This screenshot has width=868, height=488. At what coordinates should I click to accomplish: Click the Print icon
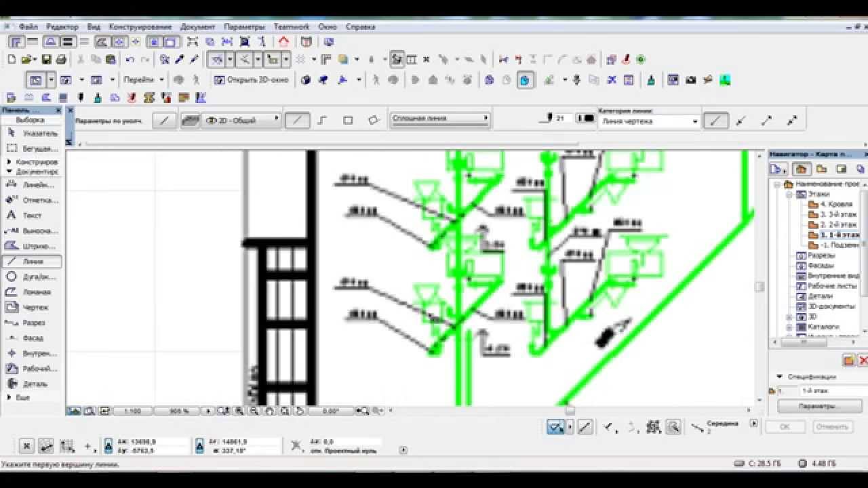point(61,60)
